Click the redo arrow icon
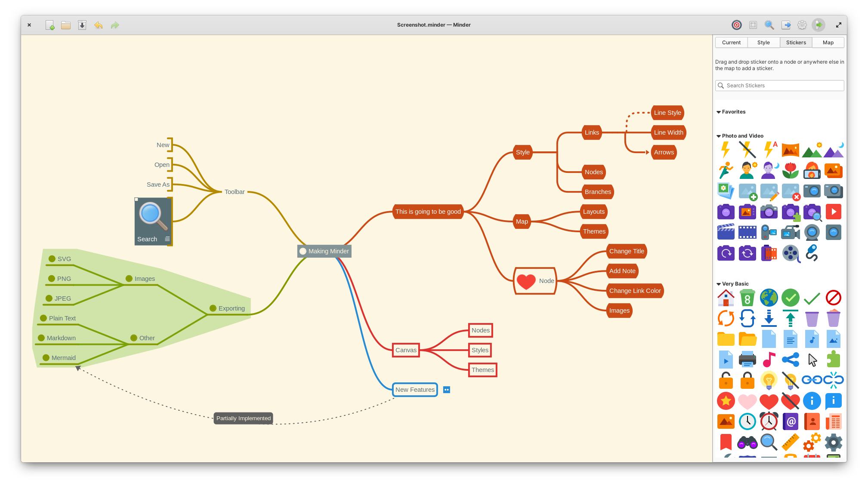The image size is (868, 489). coord(115,25)
